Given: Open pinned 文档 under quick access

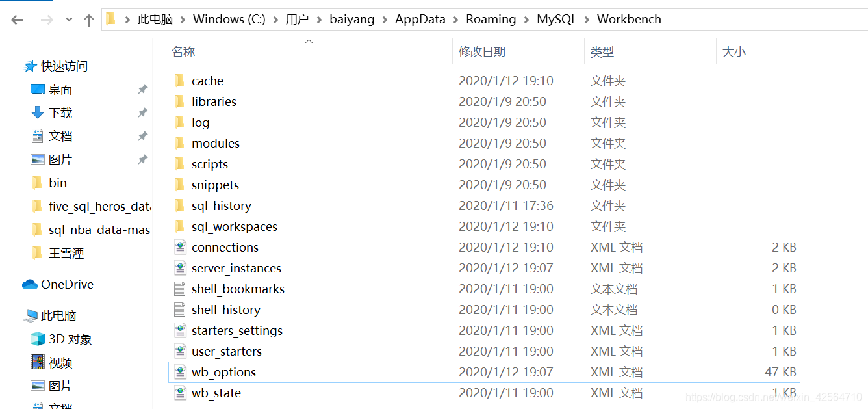Looking at the screenshot, I should coord(60,137).
